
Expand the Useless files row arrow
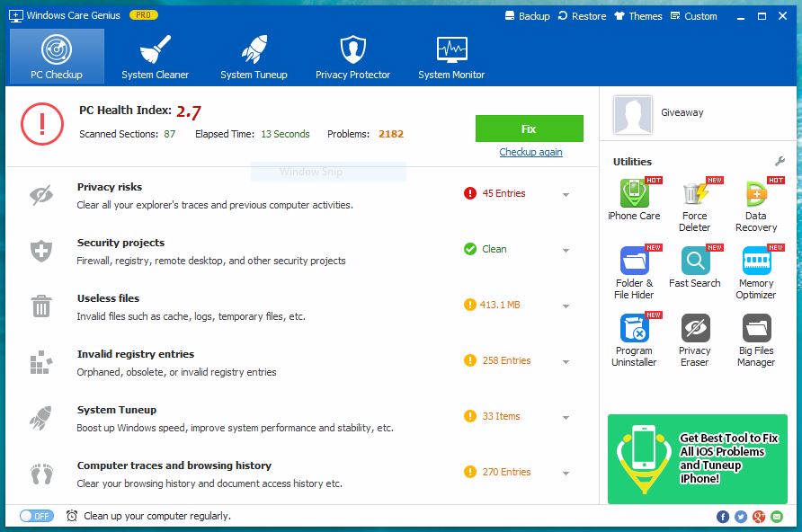click(566, 306)
